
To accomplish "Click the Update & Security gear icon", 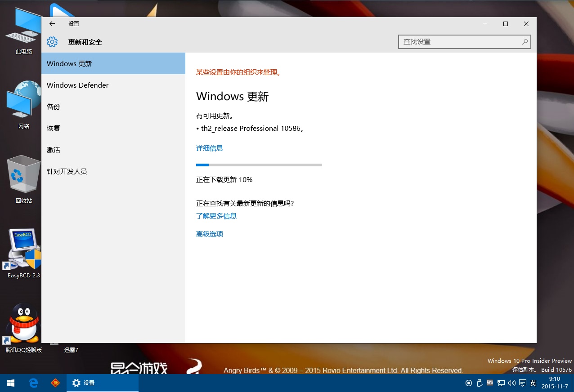I will [x=52, y=42].
